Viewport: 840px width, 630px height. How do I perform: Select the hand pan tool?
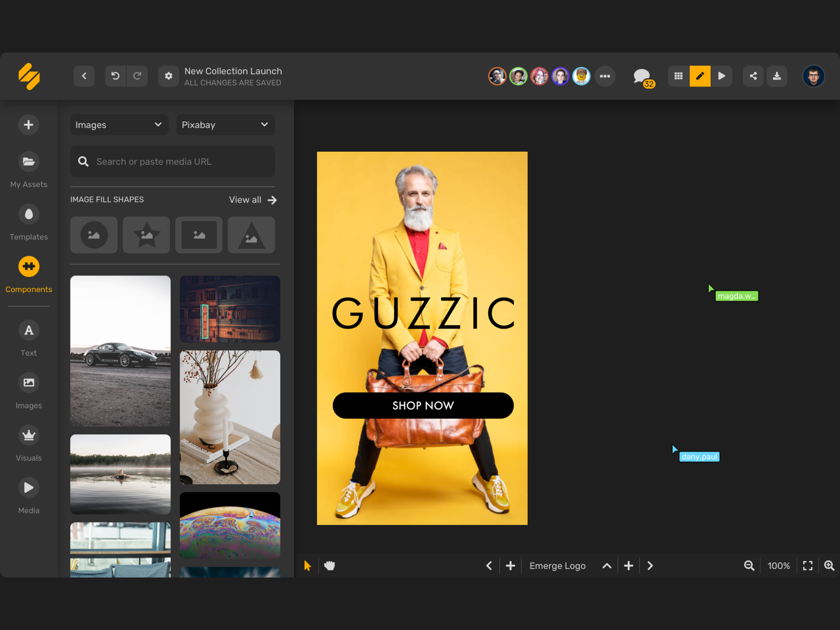329,565
